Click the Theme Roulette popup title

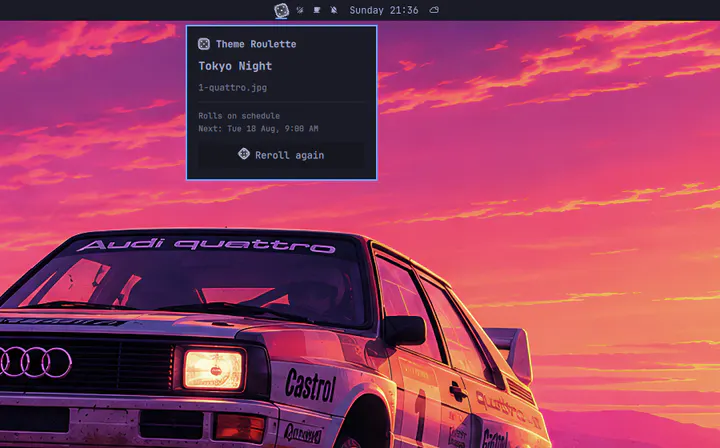(256, 44)
